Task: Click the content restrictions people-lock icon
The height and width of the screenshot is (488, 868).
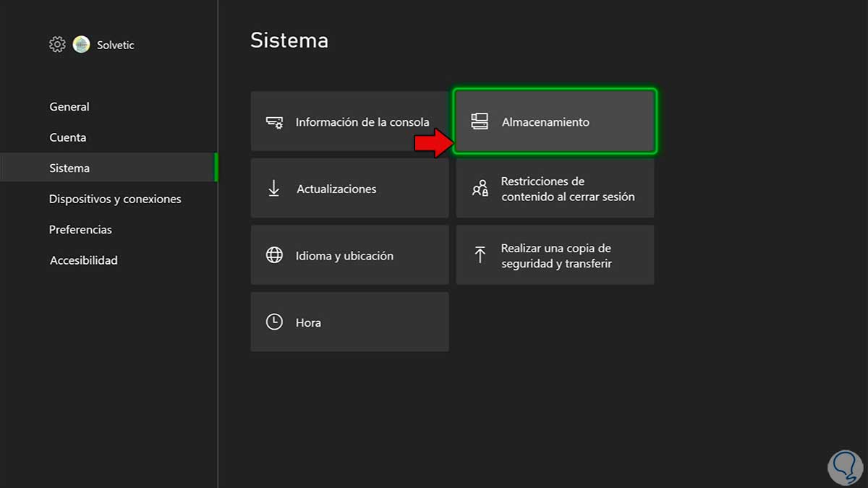Action: click(480, 189)
